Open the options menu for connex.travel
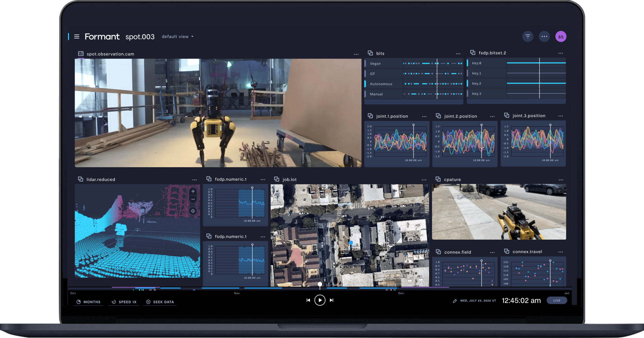Image resolution: width=644 pixels, height=338 pixels. (x=560, y=252)
